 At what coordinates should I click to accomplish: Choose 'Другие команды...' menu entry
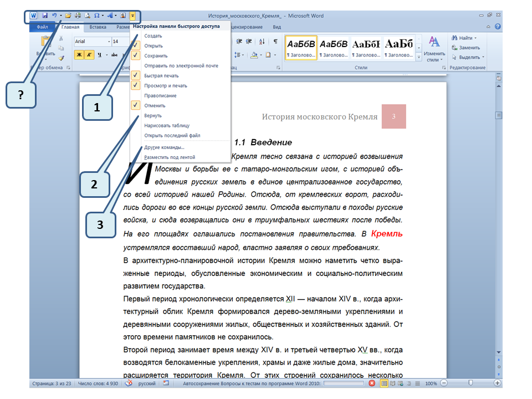click(x=164, y=147)
